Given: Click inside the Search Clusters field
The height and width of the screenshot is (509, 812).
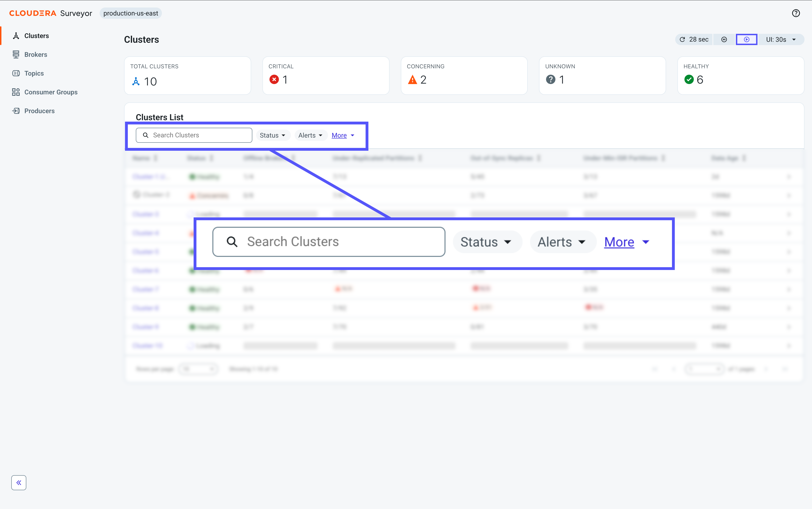Looking at the screenshot, I should click(x=194, y=135).
